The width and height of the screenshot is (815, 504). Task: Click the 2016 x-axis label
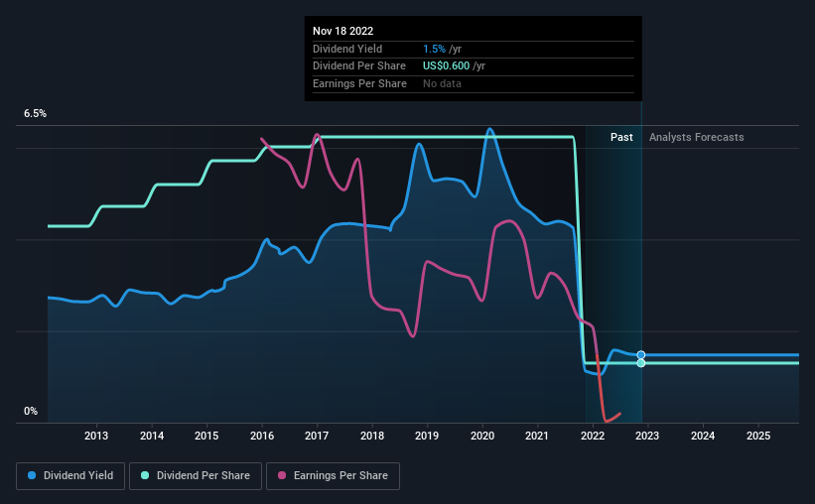[262, 436]
